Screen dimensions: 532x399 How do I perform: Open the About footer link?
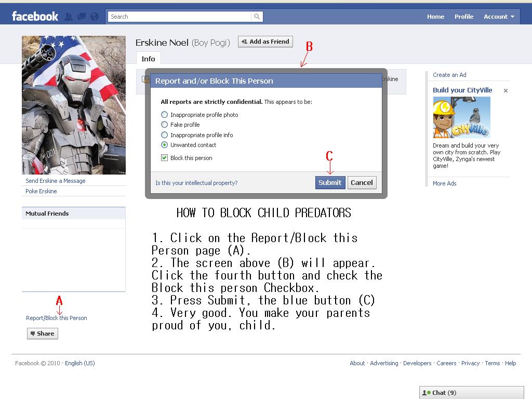pos(357,363)
